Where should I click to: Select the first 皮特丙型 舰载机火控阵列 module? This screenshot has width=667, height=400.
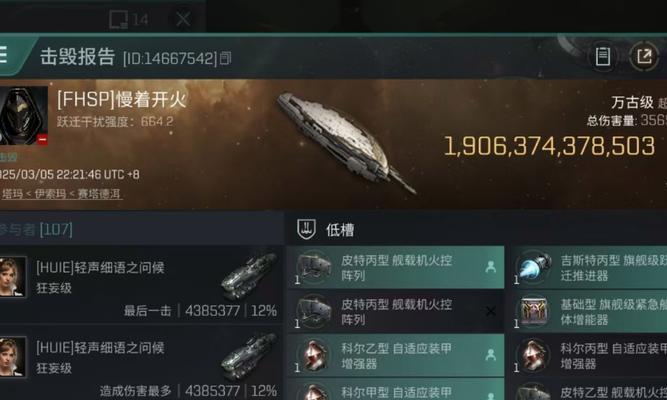(x=396, y=268)
